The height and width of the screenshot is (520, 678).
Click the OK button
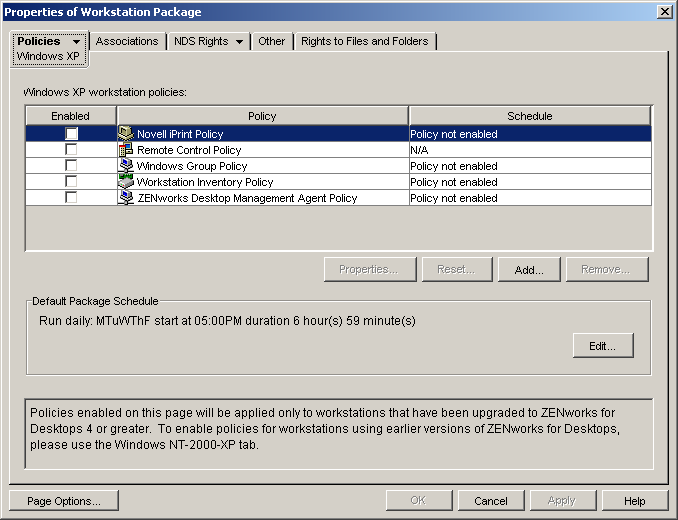pyautogui.click(x=419, y=501)
